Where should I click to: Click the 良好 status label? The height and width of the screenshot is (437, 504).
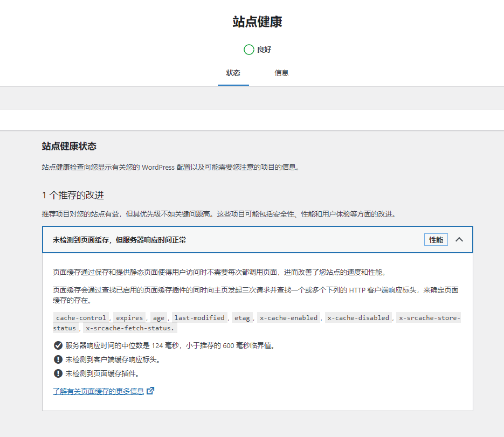(264, 50)
